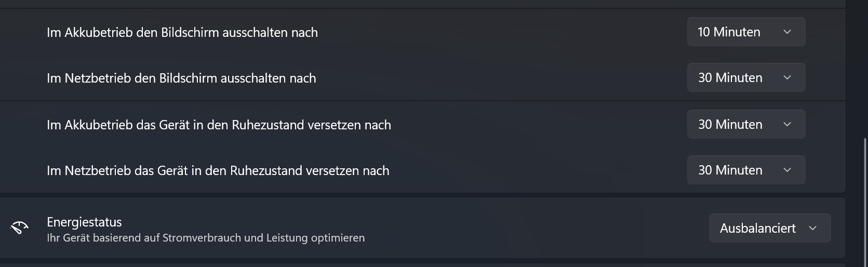Click the label 'Im Netzbetrieb den Bildschirm ausschalten nach'

(181, 78)
